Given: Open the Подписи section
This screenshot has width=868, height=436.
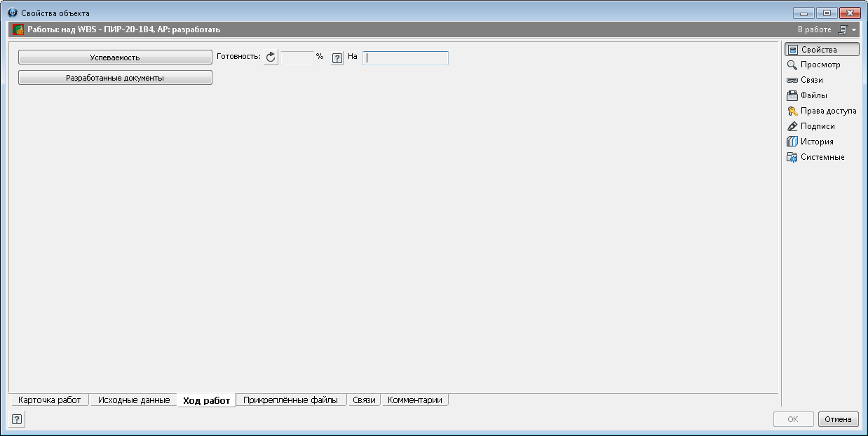Looking at the screenshot, I should pyautogui.click(x=811, y=127).
